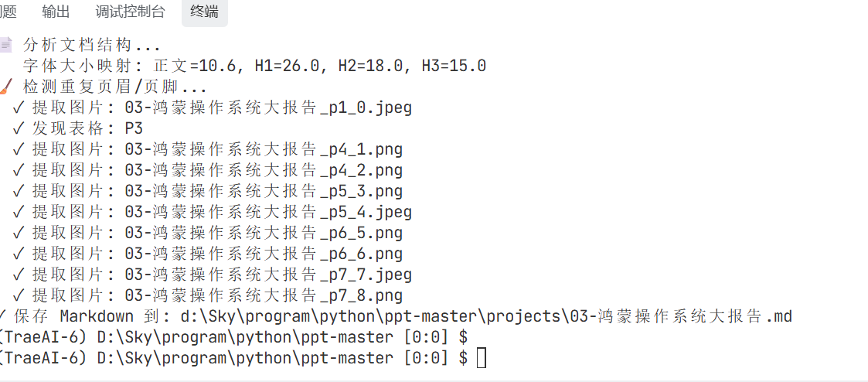The height and width of the screenshot is (382, 868).
Task: Click the checkmark before the p7_8.png line
Action: point(18,295)
